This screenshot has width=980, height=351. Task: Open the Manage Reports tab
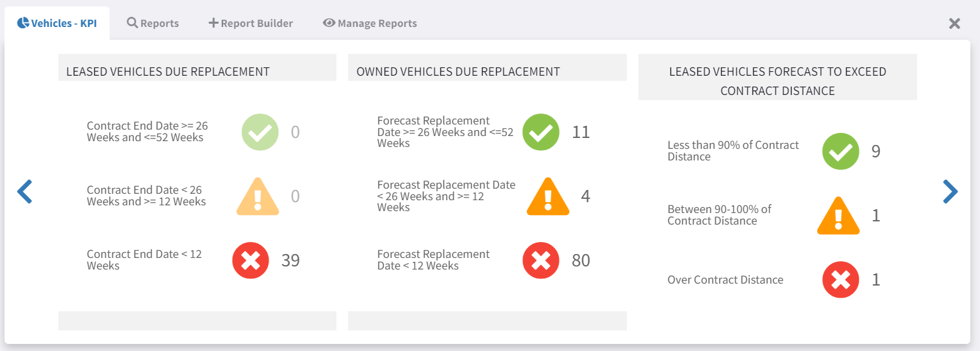click(x=370, y=23)
